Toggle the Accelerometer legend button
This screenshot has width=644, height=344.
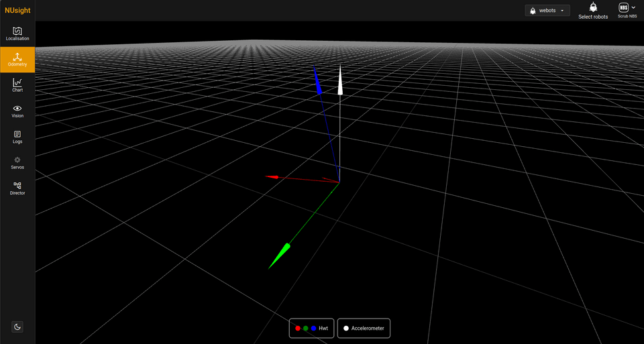coord(364,329)
